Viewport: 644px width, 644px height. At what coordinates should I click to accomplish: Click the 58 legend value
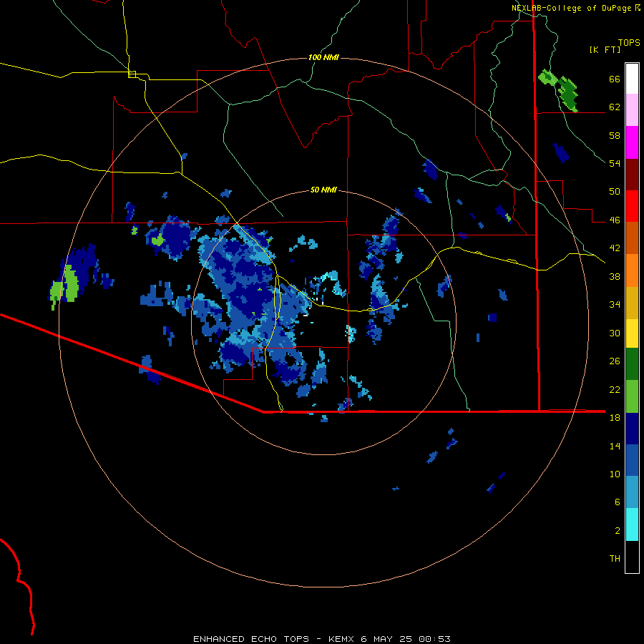tap(615, 135)
